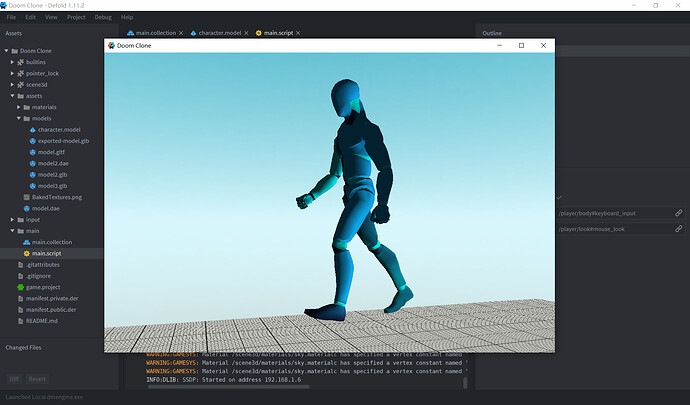690x405 pixels.
Task: Open the Debug menu
Action: (103, 17)
